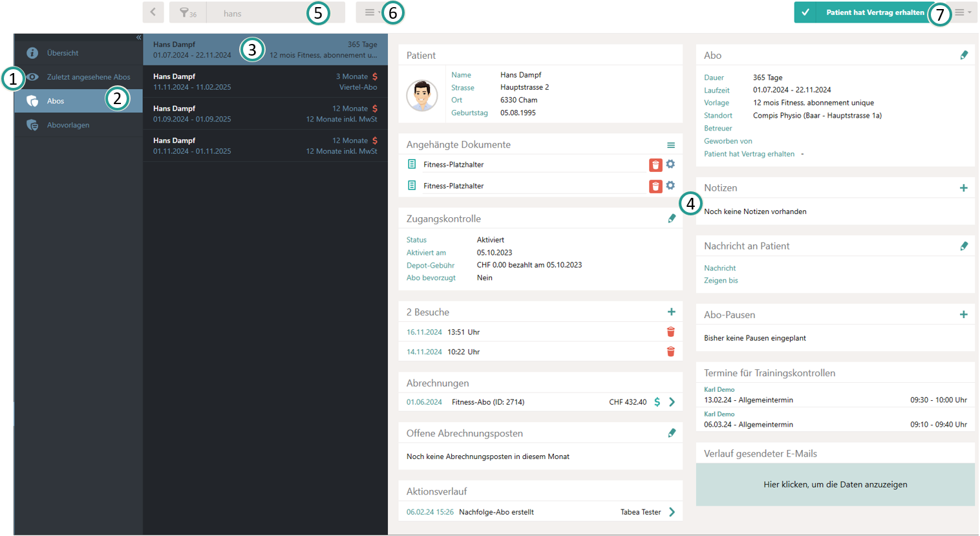Open first Fitness-Platzhalter document
Image resolution: width=980 pixels, height=536 pixels.
click(x=453, y=165)
